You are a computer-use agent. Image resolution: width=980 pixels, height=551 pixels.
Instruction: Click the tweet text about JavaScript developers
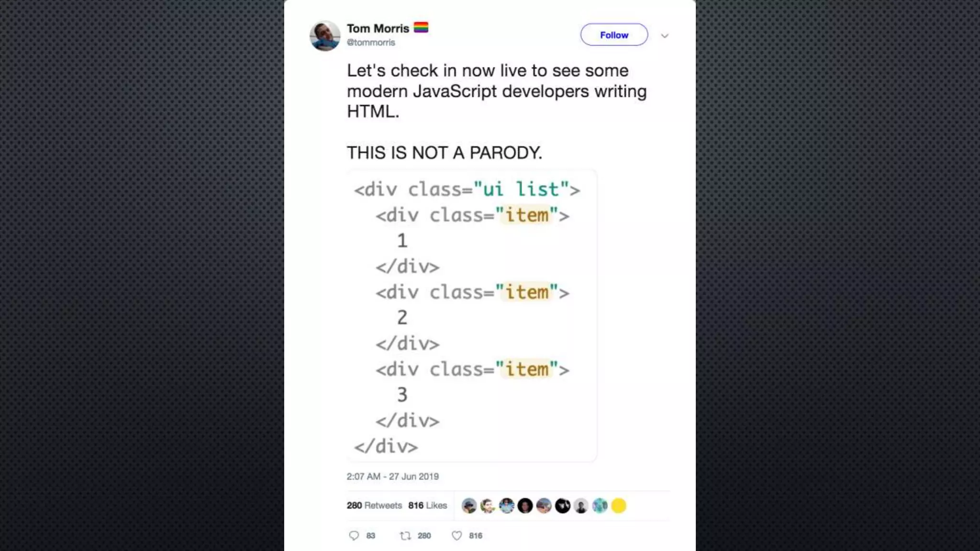(497, 91)
